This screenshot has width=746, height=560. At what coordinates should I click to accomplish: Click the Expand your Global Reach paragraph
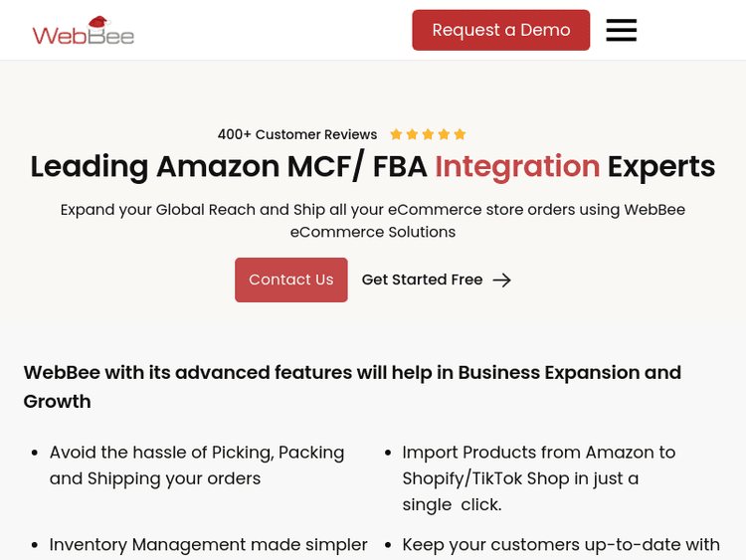373,221
